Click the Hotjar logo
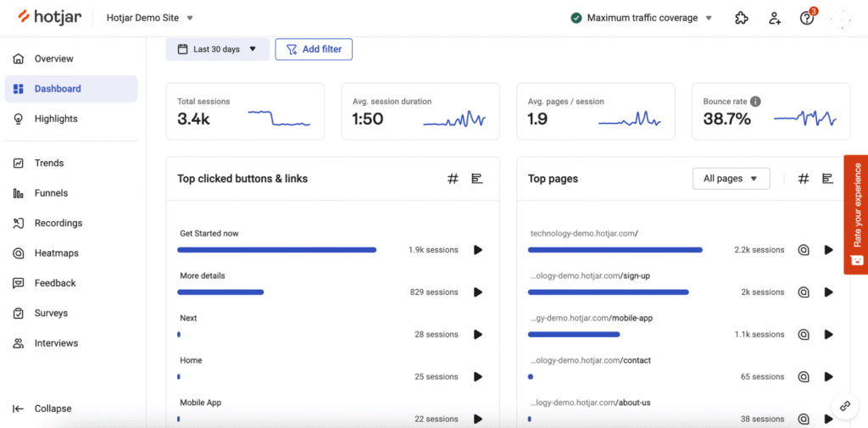The width and height of the screenshot is (868, 428). coord(52,17)
